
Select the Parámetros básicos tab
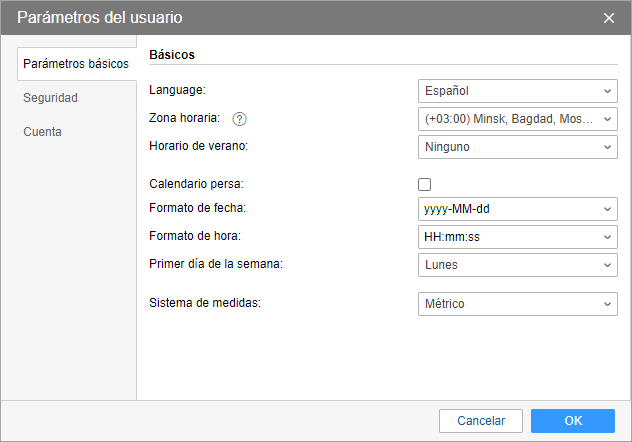pyautogui.click(x=76, y=64)
